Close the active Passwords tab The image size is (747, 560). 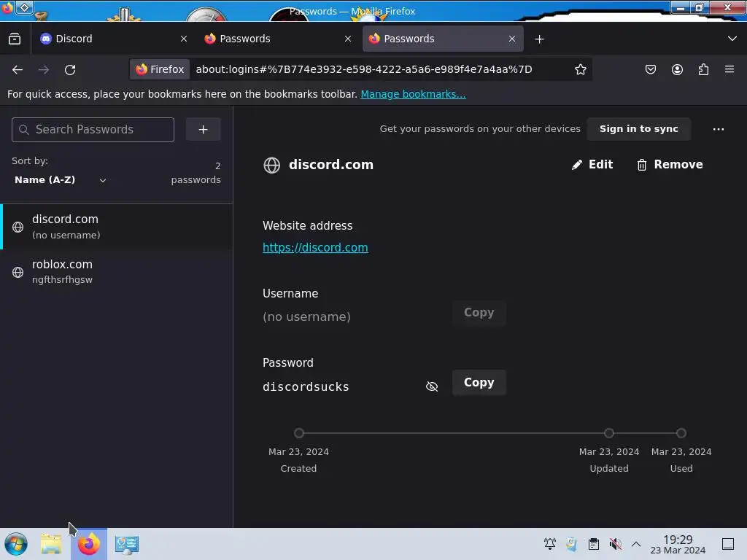512,39
